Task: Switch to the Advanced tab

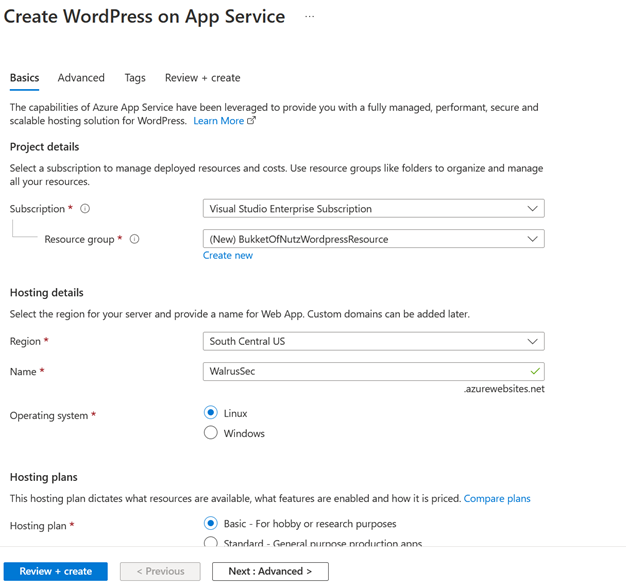Action: tap(81, 77)
